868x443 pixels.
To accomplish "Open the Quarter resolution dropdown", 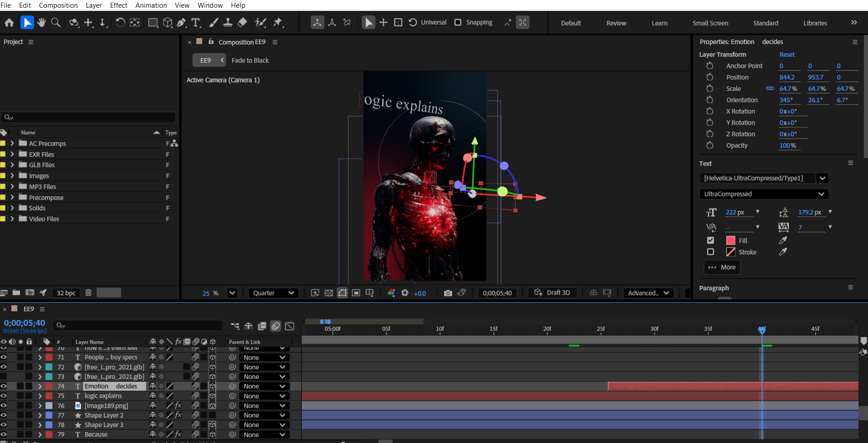I will pyautogui.click(x=274, y=293).
